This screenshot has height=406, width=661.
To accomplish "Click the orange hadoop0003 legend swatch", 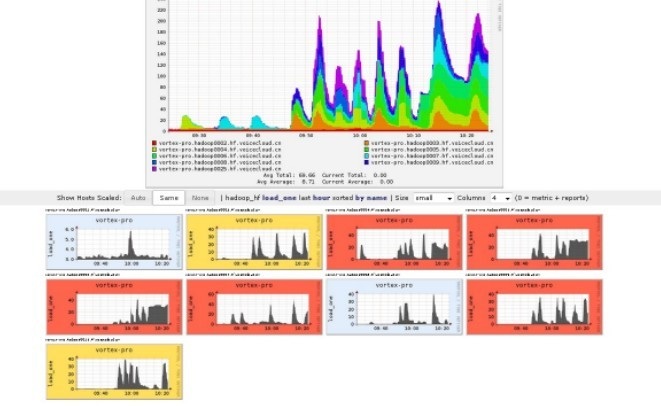I will 367,143.
